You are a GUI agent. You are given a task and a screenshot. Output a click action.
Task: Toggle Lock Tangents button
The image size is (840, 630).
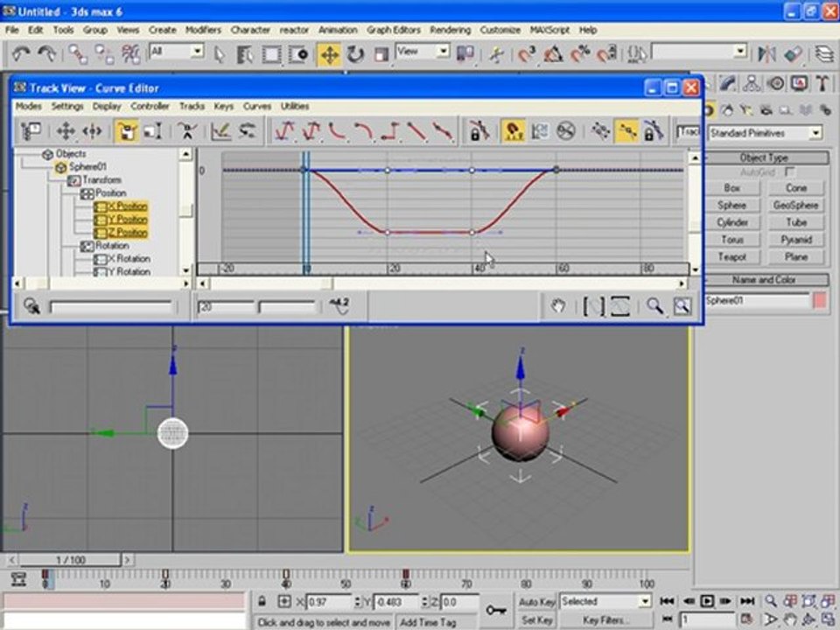[x=654, y=130]
